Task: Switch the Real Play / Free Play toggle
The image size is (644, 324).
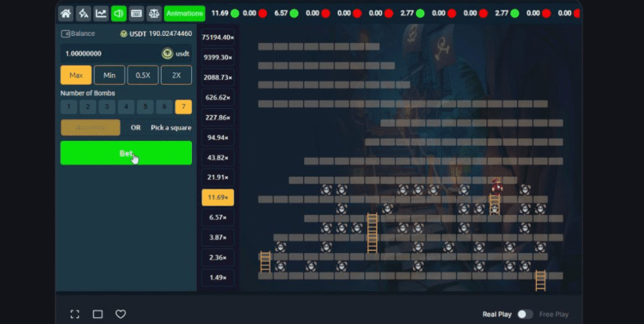Action: [525, 314]
